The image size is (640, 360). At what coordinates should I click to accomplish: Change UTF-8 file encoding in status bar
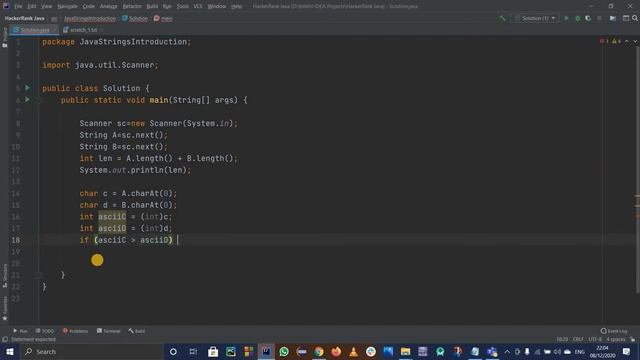tap(595, 340)
